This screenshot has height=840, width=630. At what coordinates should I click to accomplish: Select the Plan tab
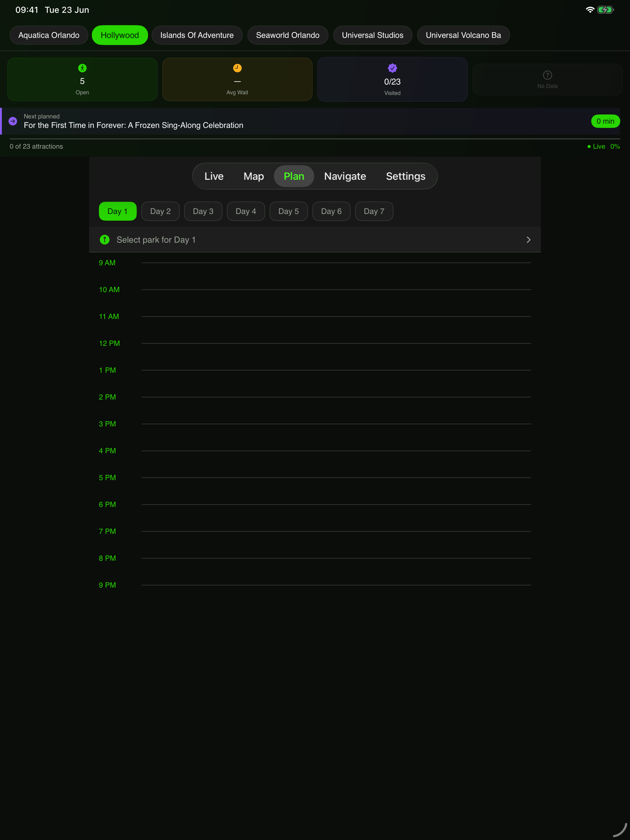[x=294, y=176]
